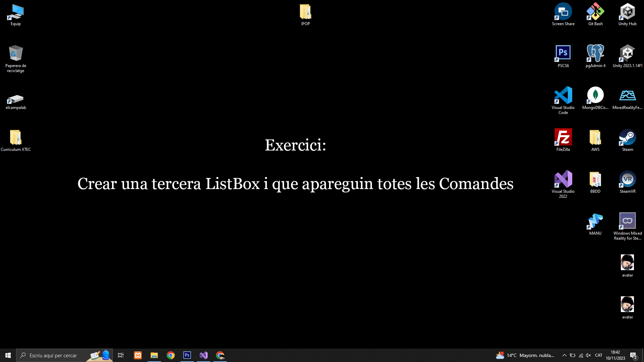Select the Paperera de reciclatge icon
644x362 pixels.
[16, 54]
